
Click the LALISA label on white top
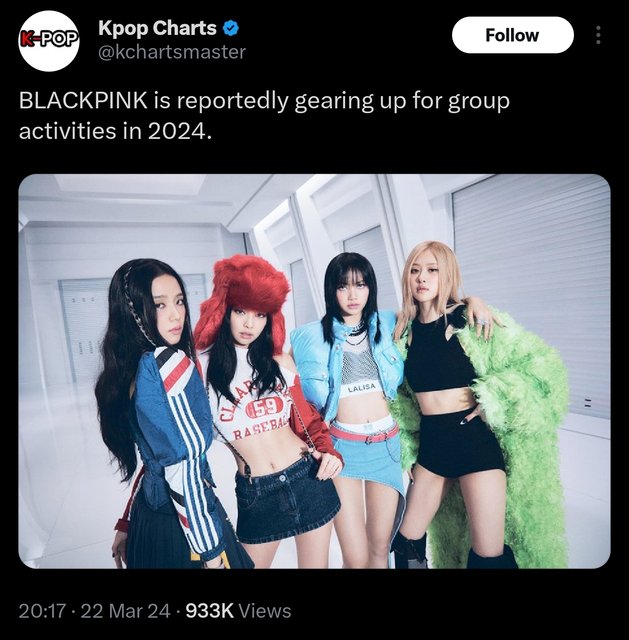[361, 389]
